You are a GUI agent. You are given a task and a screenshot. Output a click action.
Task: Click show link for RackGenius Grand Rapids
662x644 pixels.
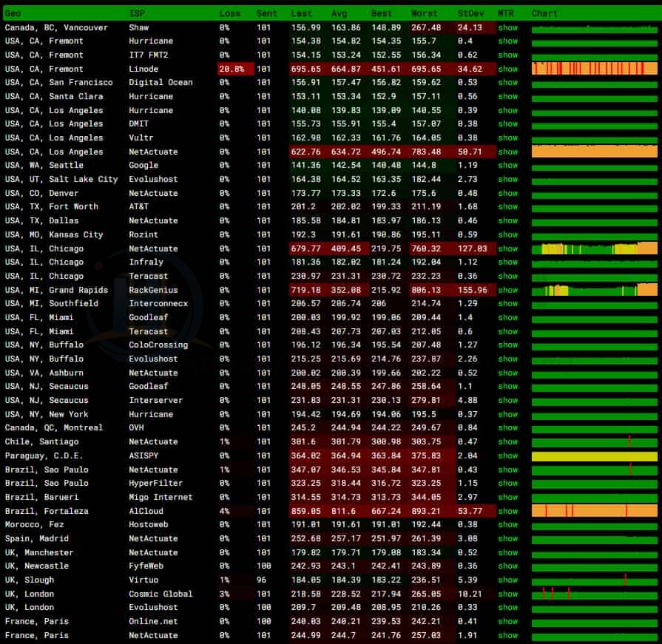point(507,290)
